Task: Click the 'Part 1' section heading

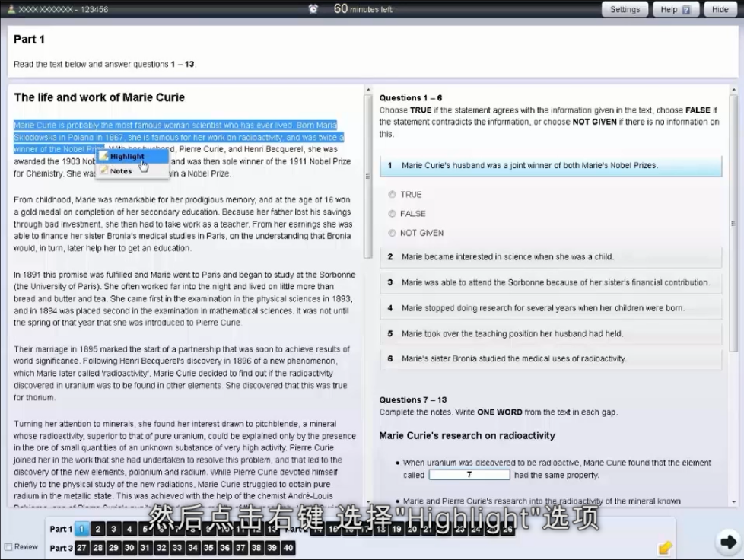Action: click(29, 40)
